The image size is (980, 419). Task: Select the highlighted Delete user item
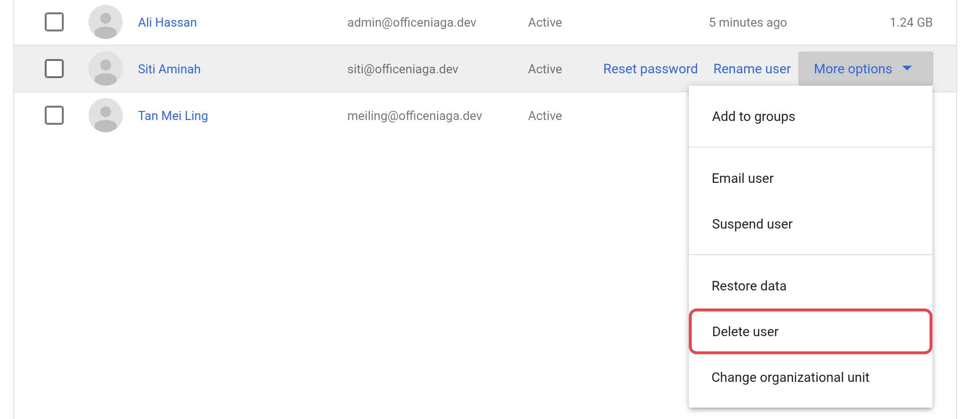coord(810,331)
